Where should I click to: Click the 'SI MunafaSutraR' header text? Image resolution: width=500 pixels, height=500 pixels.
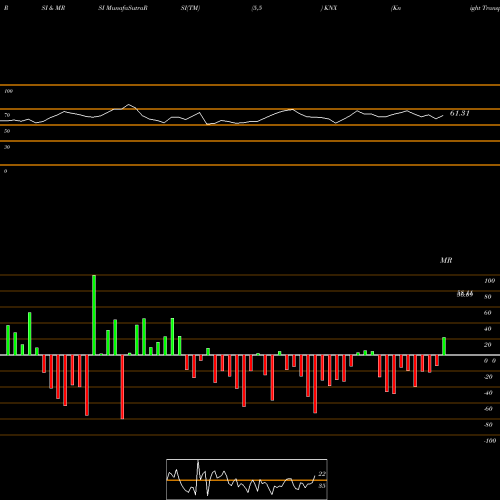tap(123, 8)
